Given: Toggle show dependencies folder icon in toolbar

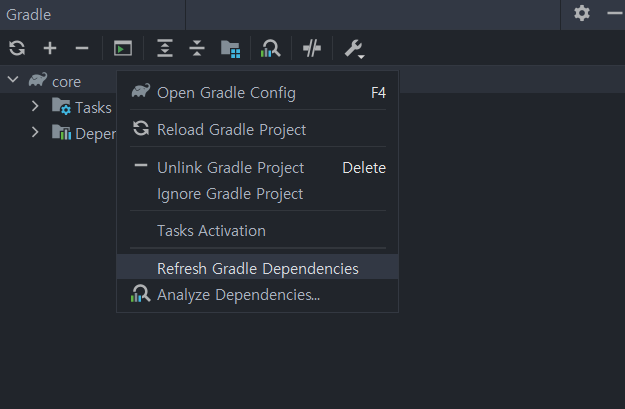Looking at the screenshot, I should pyautogui.click(x=230, y=49).
